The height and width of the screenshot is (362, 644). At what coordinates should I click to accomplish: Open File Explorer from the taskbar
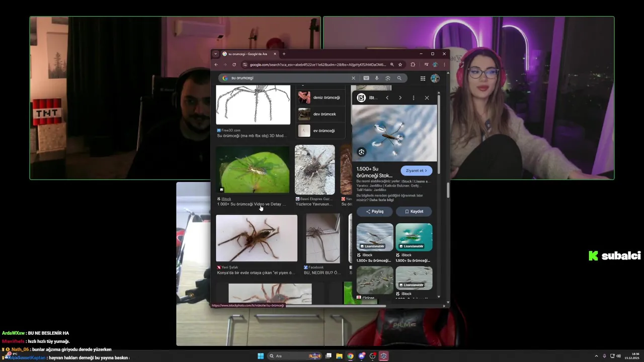339,356
